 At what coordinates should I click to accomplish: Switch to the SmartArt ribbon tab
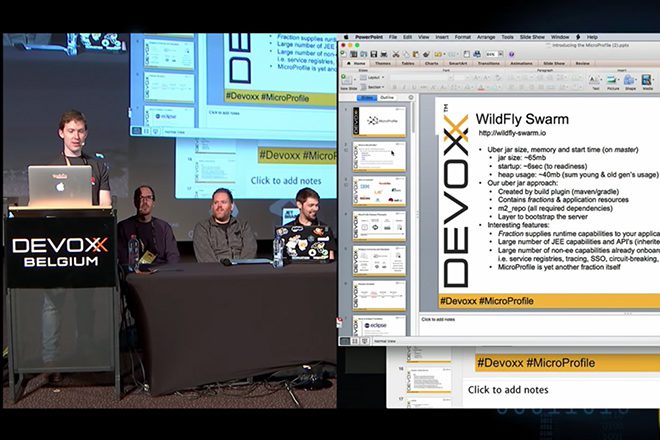(x=458, y=63)
